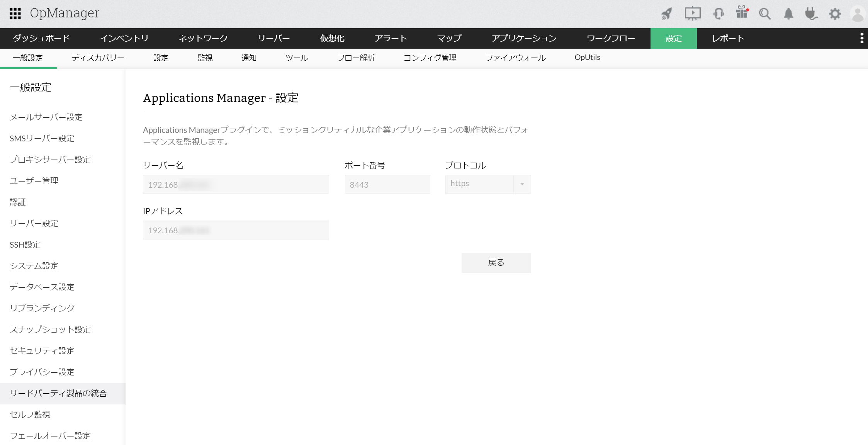Click the plug integrations icon
Viewport: 868px width, 445px height.
coord(811,14)
